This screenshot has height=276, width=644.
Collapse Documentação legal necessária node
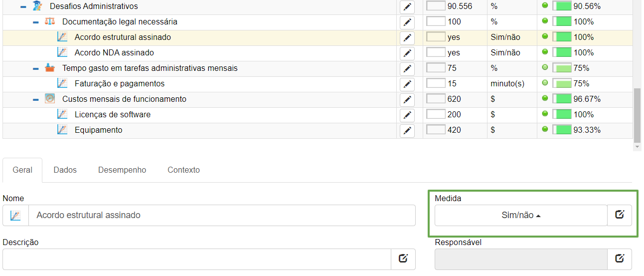pos(35,22)
